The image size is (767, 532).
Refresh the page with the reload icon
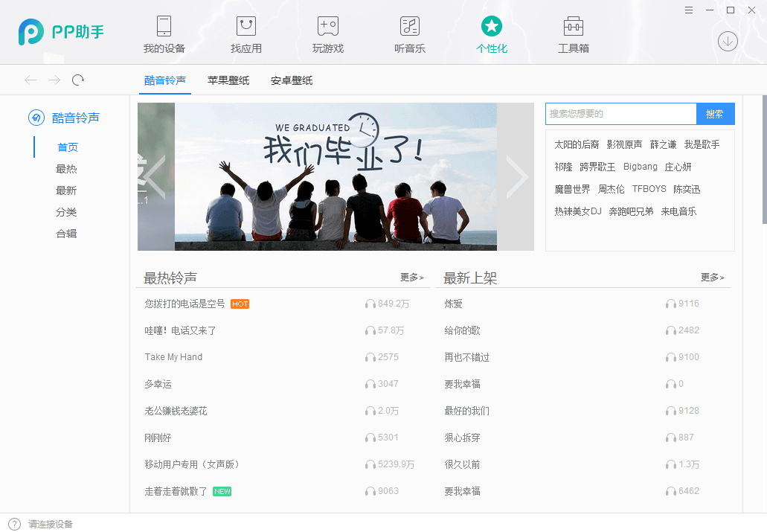tap(78, 80)
